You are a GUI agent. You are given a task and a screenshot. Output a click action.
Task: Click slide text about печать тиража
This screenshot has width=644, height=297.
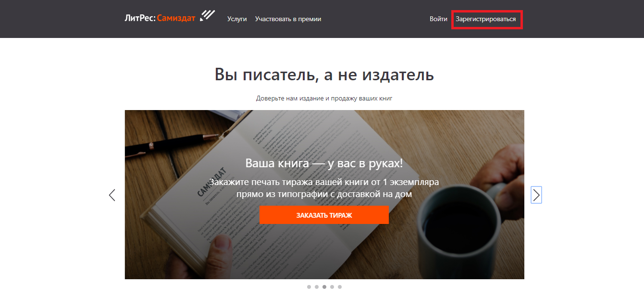(x=324, y=188)
